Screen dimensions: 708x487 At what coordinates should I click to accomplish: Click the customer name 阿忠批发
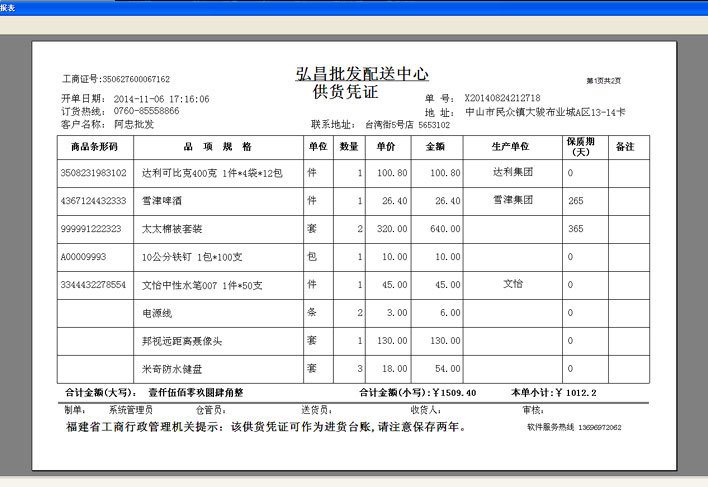134,124
